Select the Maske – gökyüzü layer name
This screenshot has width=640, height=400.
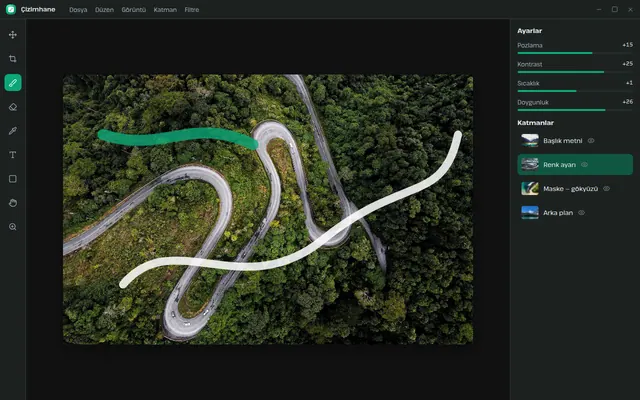[x=570, y=189]
